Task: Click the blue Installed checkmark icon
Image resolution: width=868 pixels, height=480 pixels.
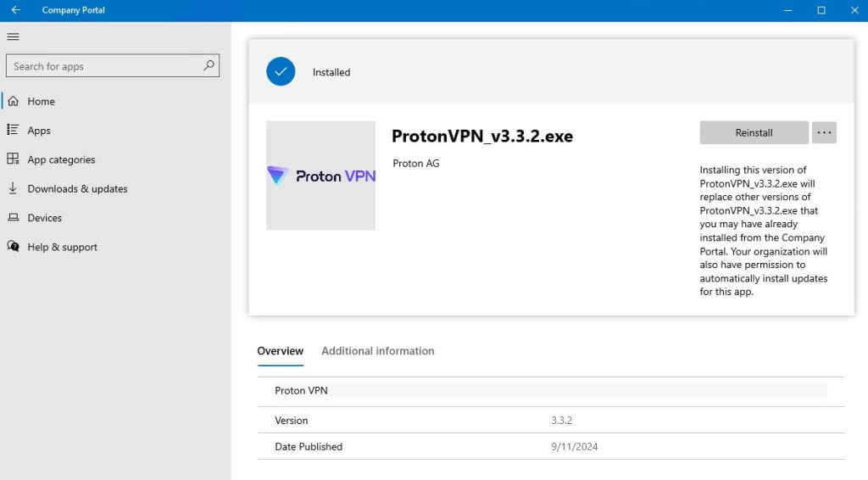Action: (281, 71)
